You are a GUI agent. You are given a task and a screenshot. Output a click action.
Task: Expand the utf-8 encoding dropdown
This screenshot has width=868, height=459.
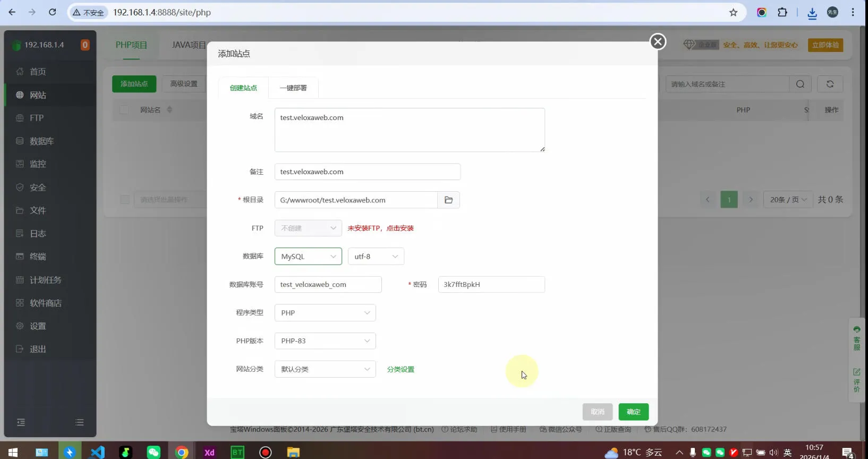[x=376, y=257]
